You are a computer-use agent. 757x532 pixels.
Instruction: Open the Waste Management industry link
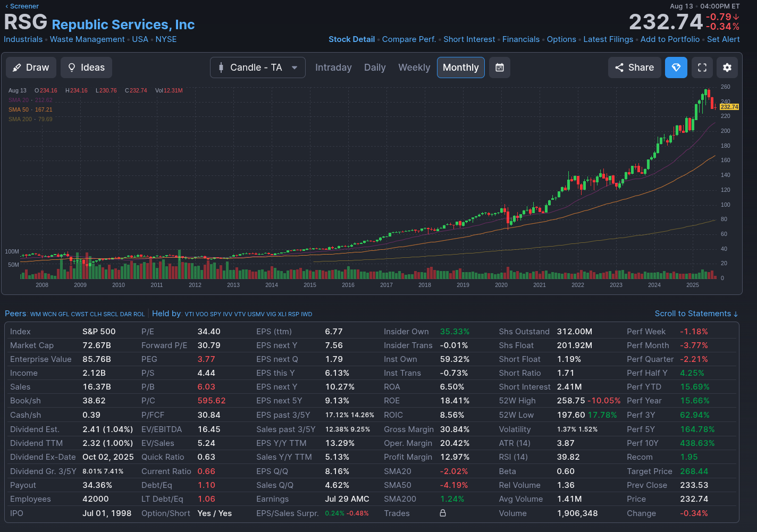87,39
